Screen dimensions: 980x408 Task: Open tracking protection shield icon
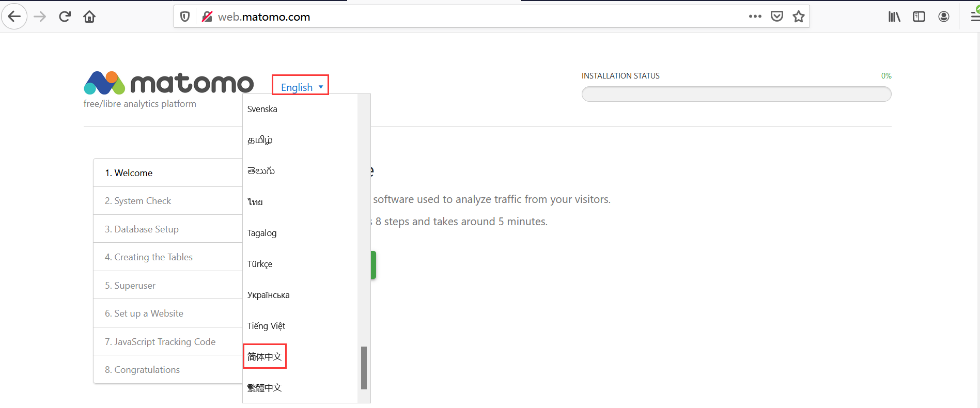point(185,17)
